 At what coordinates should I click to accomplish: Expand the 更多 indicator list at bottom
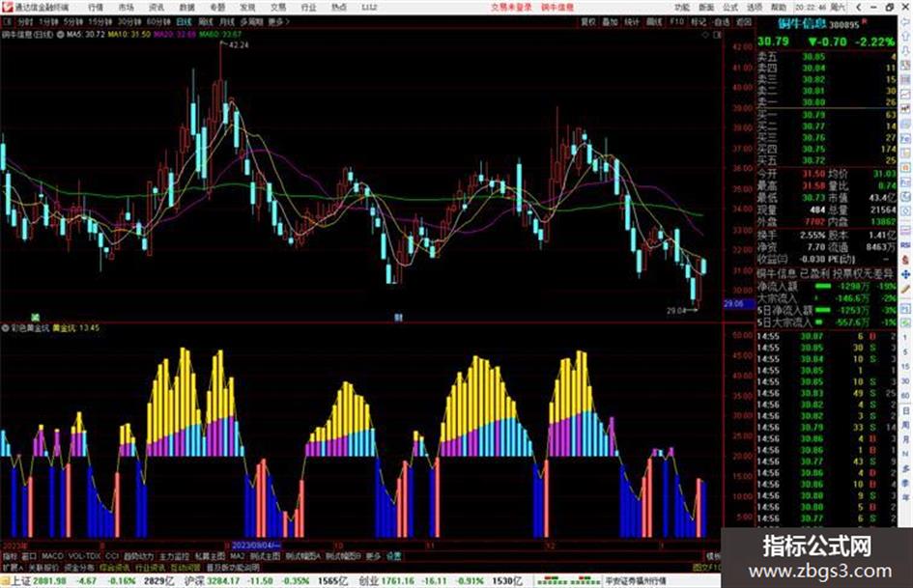click(373, 556)
